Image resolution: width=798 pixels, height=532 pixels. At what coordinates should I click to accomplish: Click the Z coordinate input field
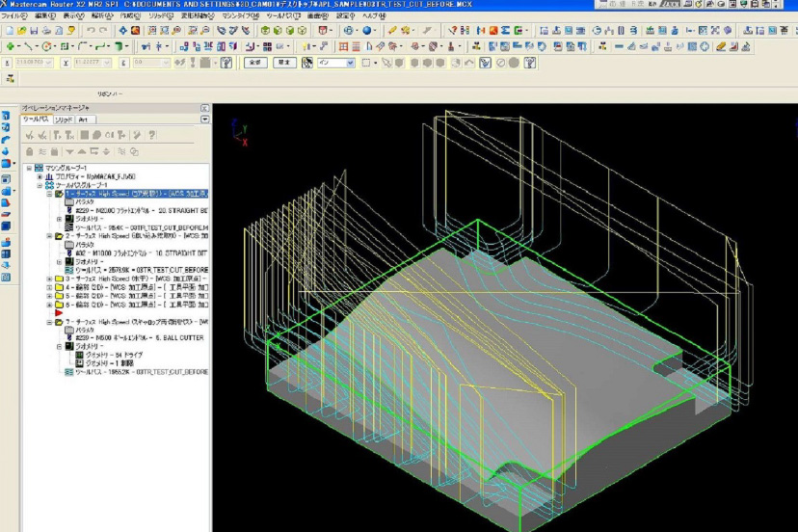146,63
